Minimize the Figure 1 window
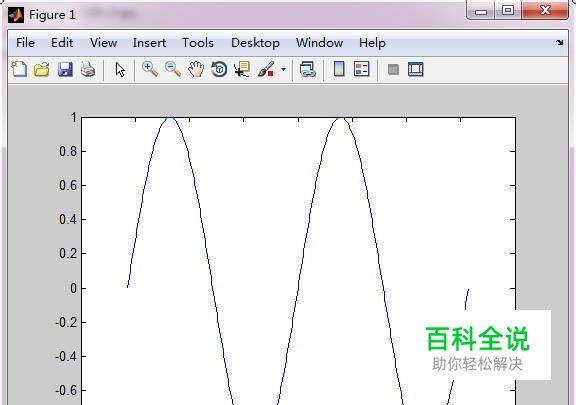 [x=481, y=11]
